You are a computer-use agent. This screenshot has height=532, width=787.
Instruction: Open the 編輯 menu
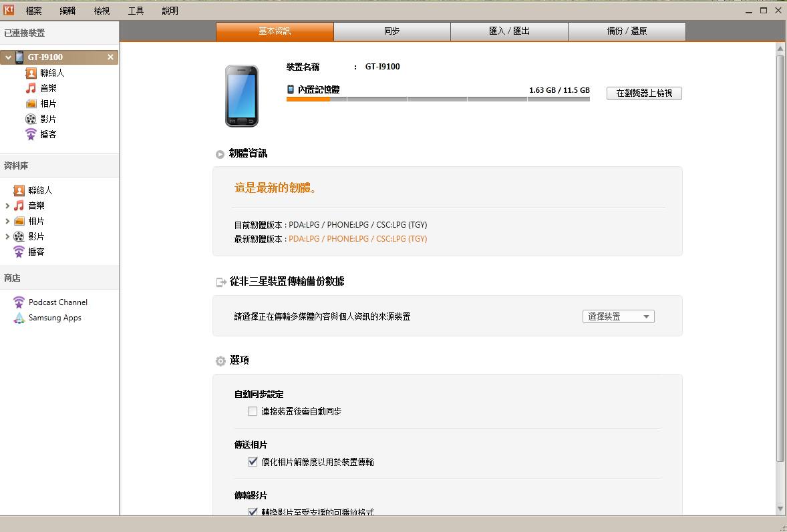67,11
